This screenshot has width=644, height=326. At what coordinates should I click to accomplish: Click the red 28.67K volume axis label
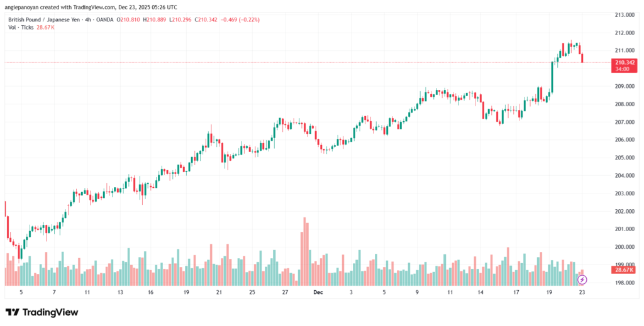point(623,269)
